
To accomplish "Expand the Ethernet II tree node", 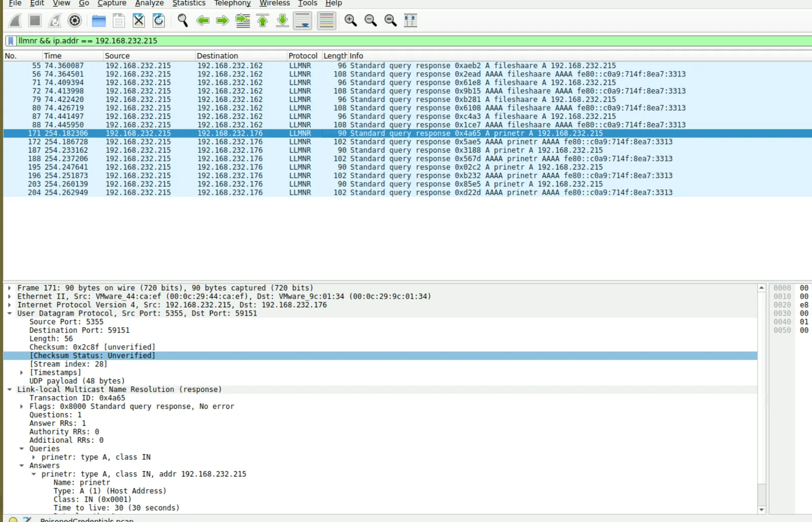I will [x=10, y=297].
